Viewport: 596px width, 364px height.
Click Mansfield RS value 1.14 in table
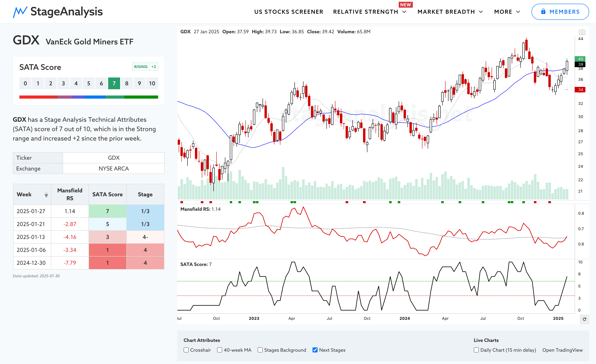[70, 211]
